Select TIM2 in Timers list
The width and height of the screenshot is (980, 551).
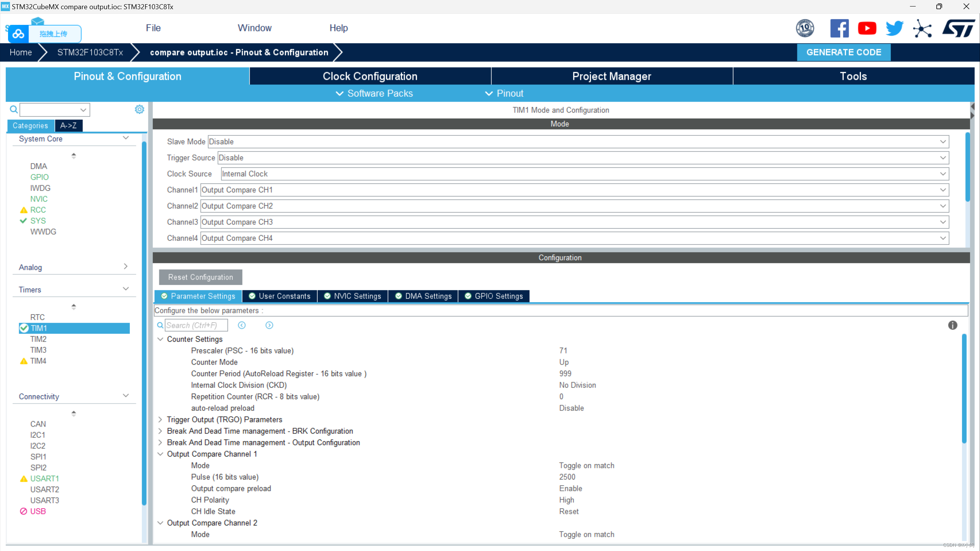[38, 339]
